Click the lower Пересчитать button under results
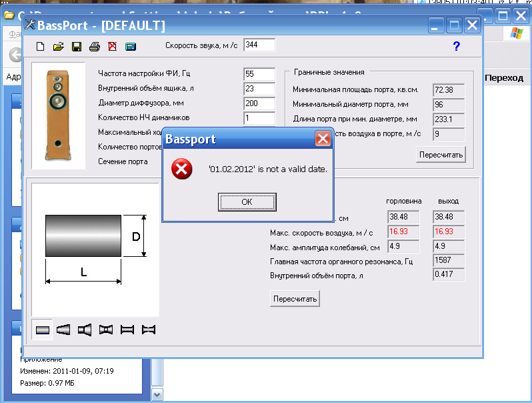This screenshot has height=403, width=532. 295,299
